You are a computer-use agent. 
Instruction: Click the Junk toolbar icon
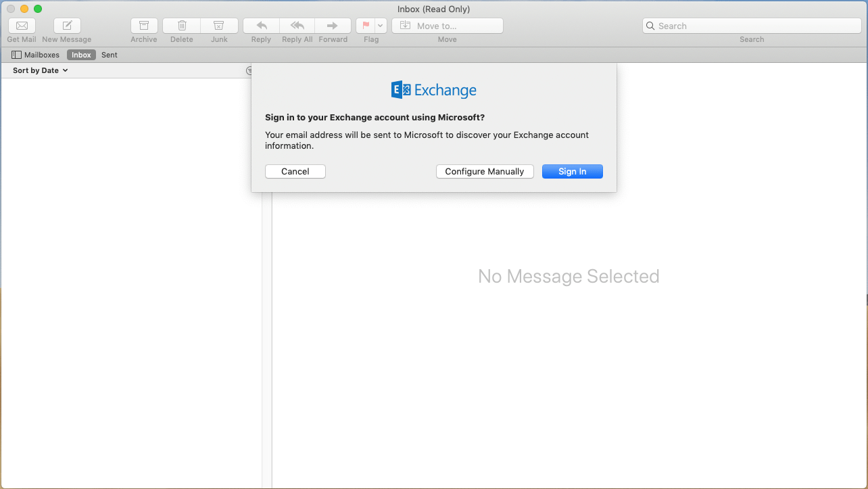coord(219,26)
